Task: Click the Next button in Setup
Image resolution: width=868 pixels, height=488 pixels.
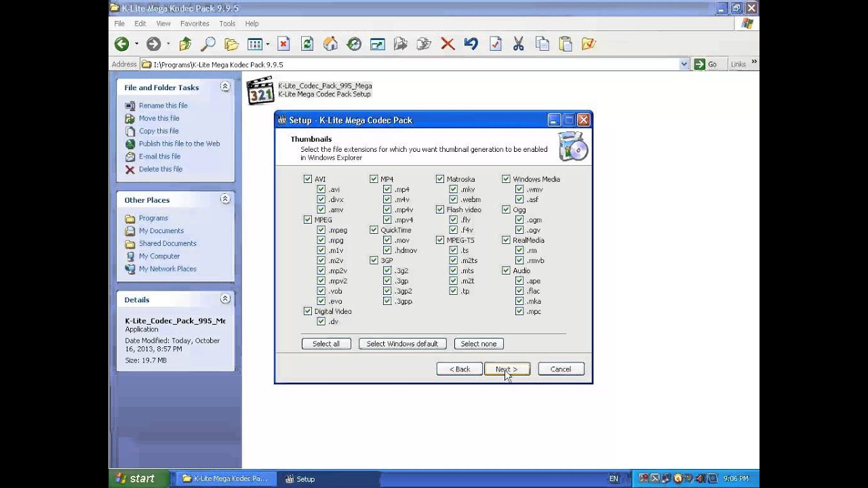Action: pos(507,369)
